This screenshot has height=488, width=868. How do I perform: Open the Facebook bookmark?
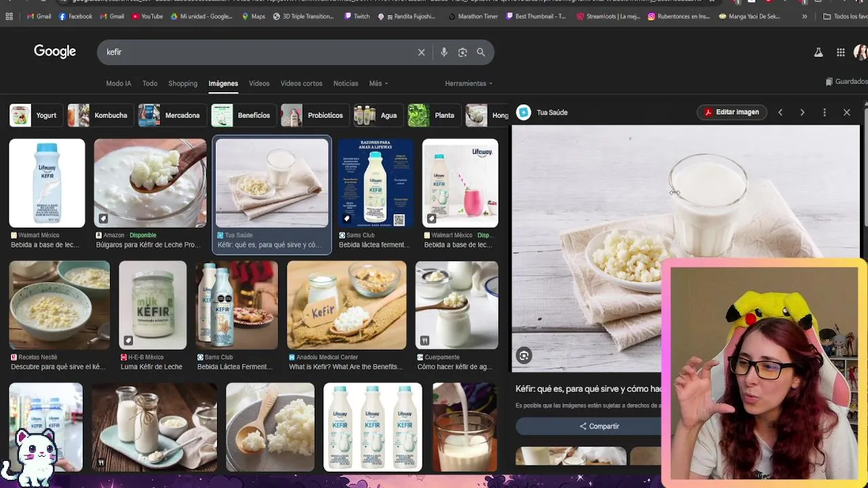[x=75, y=16]
